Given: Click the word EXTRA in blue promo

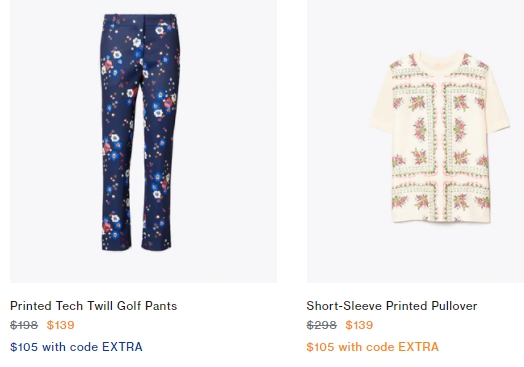Looking at the screenshot, I should tap(122, 347).
